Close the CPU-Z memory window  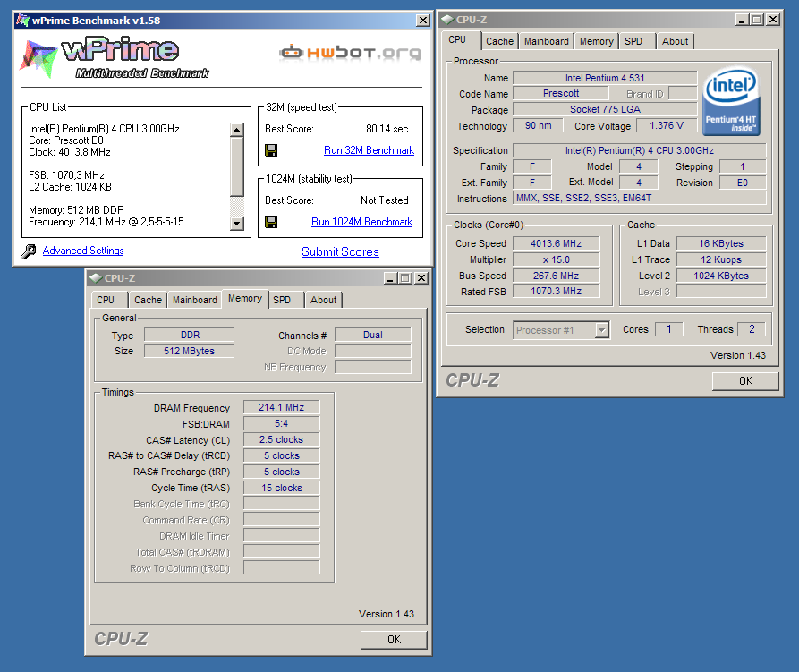pyautogui.click(x=421, y=278)
